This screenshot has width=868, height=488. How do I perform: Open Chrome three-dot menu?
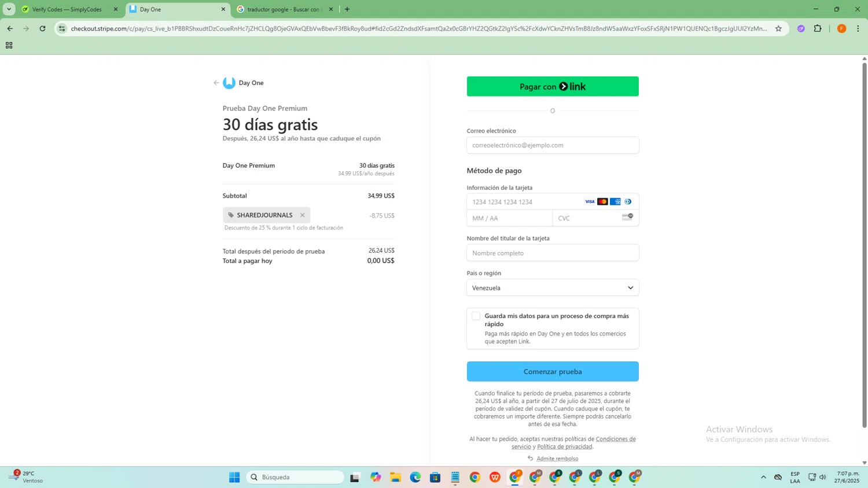[858, 28]
